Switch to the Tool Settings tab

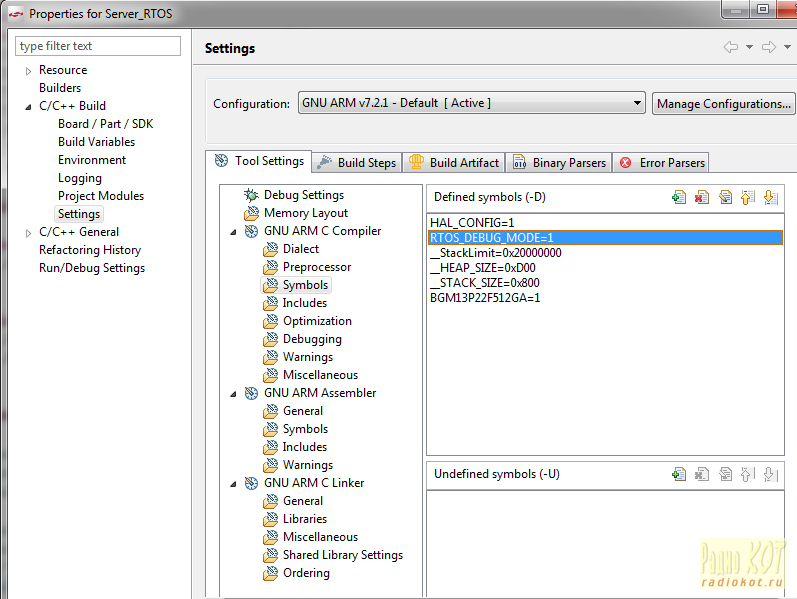tap(259, 161)
